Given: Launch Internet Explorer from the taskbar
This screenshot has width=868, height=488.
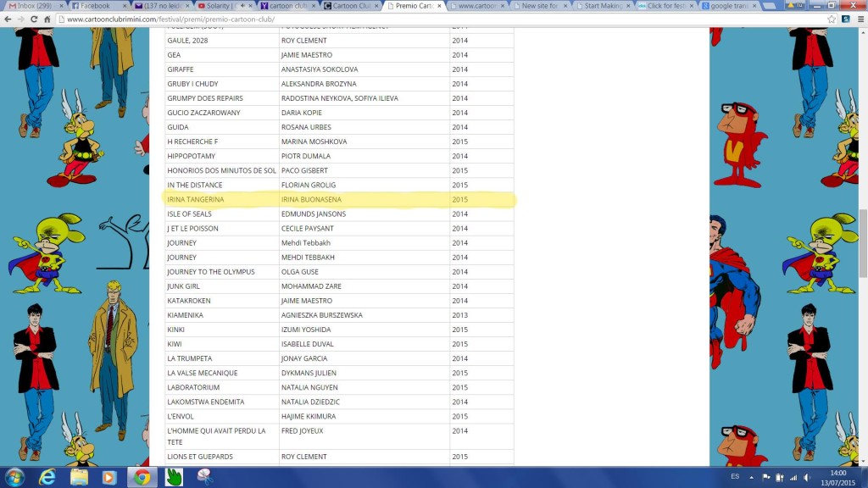Looking at the screenshot, I should pyautogui.click(x=47, y=478).
